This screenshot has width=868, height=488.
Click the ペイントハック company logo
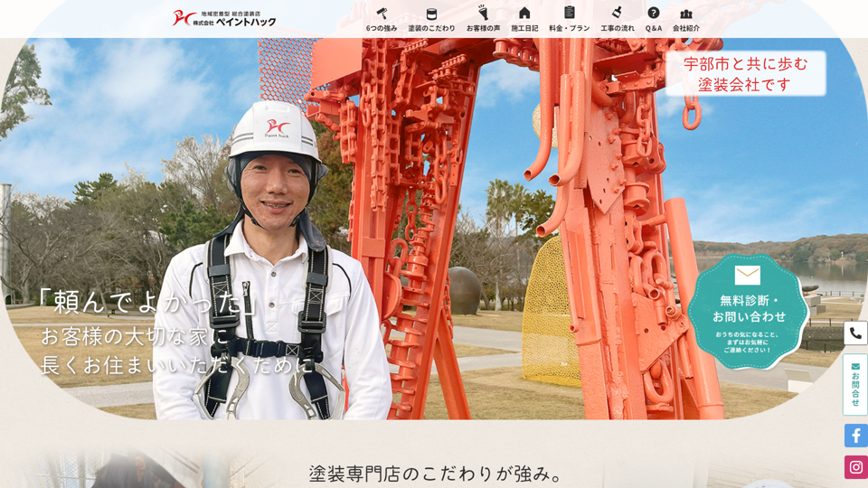(224, 18)
